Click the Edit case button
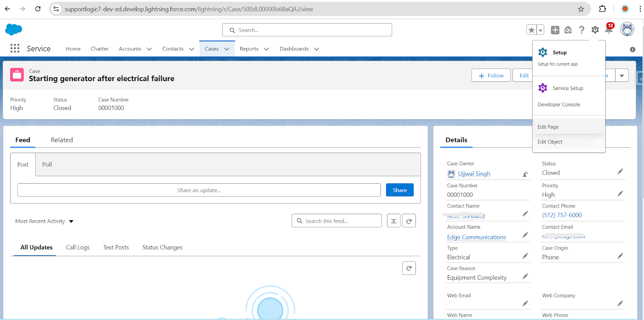 point(523,75)
